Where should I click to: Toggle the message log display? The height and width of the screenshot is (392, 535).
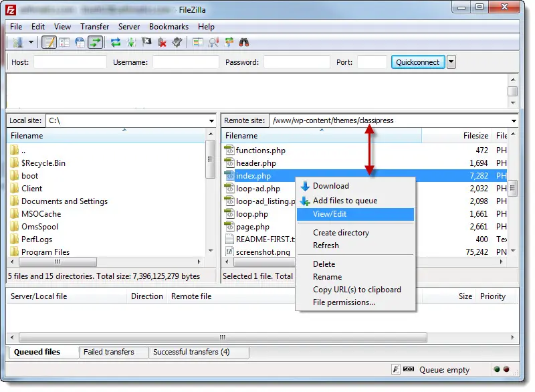pyautogui.click(x=49, y=42)
